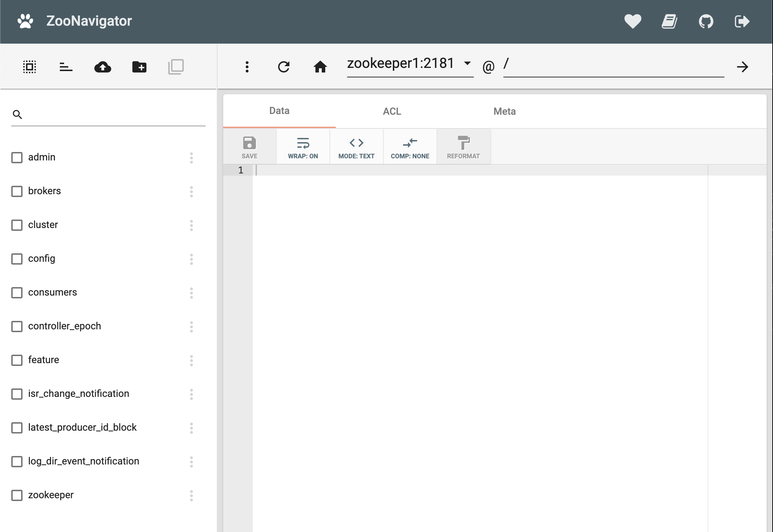
Task: Switch to the ACL tab
Action: tap(392, 111)
